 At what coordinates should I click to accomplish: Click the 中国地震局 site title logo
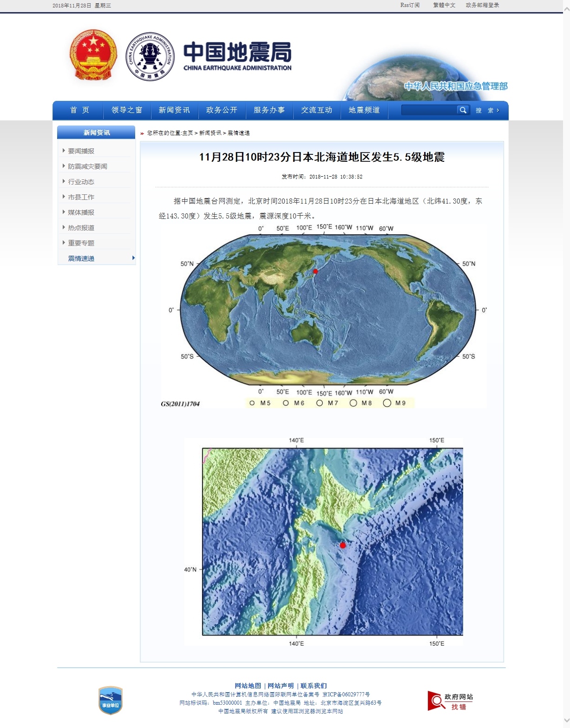[x=237, y=56]
